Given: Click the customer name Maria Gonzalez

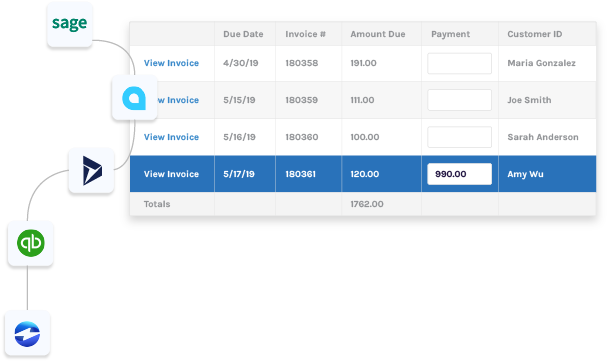Looking at the screenshot, I should point(541,63).
